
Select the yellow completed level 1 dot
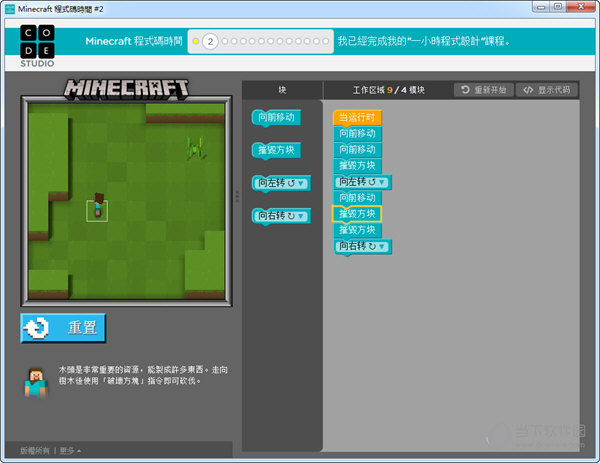[196, 41]
